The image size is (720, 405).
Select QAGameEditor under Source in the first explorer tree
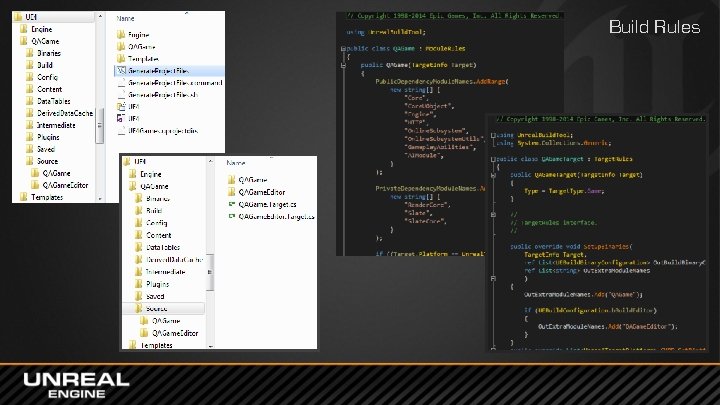pos(65,185)
